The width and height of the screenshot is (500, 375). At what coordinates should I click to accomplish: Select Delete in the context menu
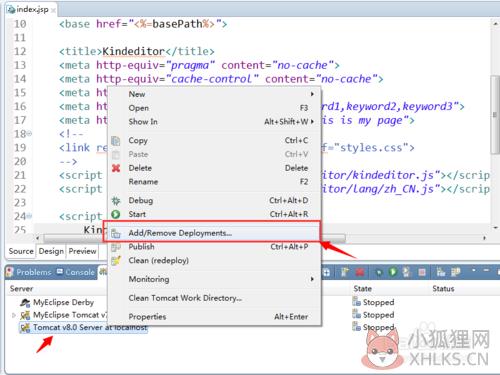[214, 168]
